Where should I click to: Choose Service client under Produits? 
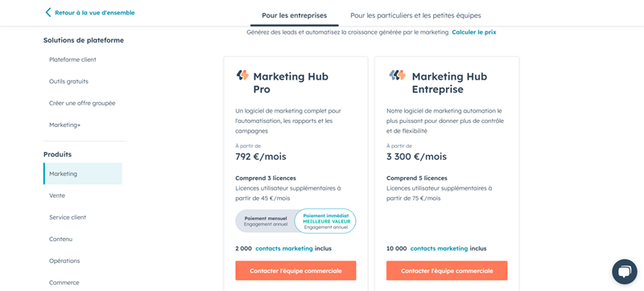tap(68, 217)
